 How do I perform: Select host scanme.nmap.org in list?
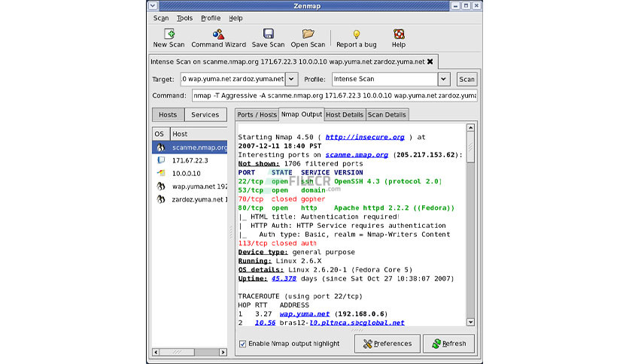coord(190,147)
